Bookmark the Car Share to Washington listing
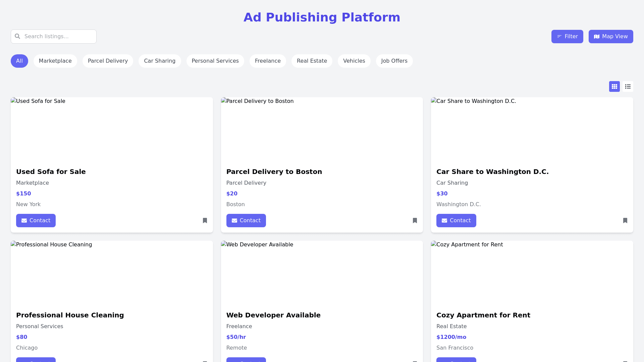Screen dimensions: 644x362 625,221
